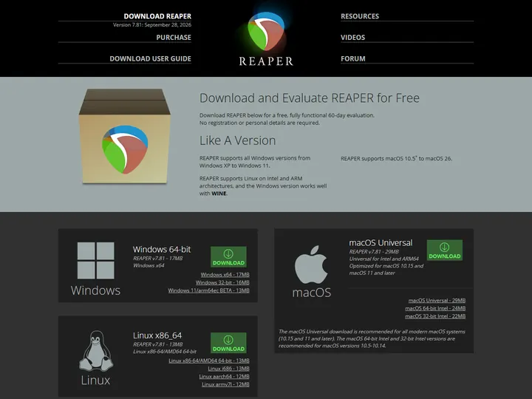
Task: Visit the Forum link
Action: coord(353,58)
